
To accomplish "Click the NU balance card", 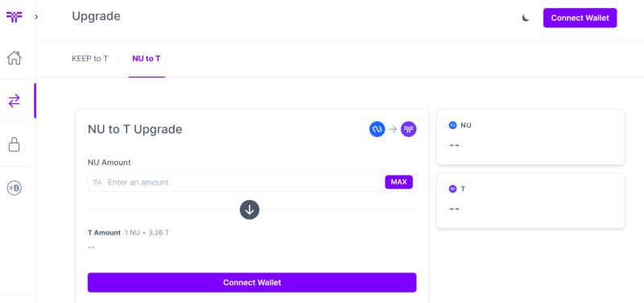I will tap(530, 137).
